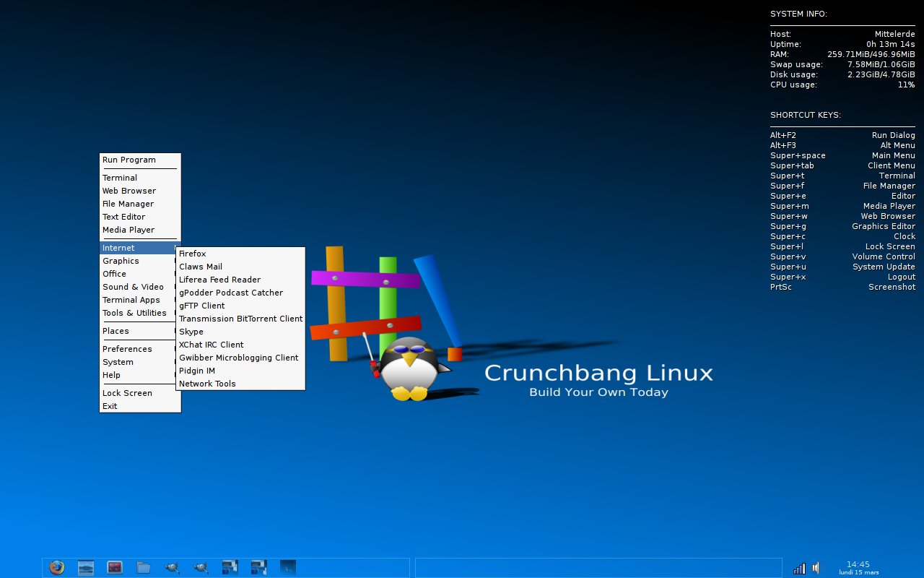Expand the Sound & Video submenu

pos(134,287)
